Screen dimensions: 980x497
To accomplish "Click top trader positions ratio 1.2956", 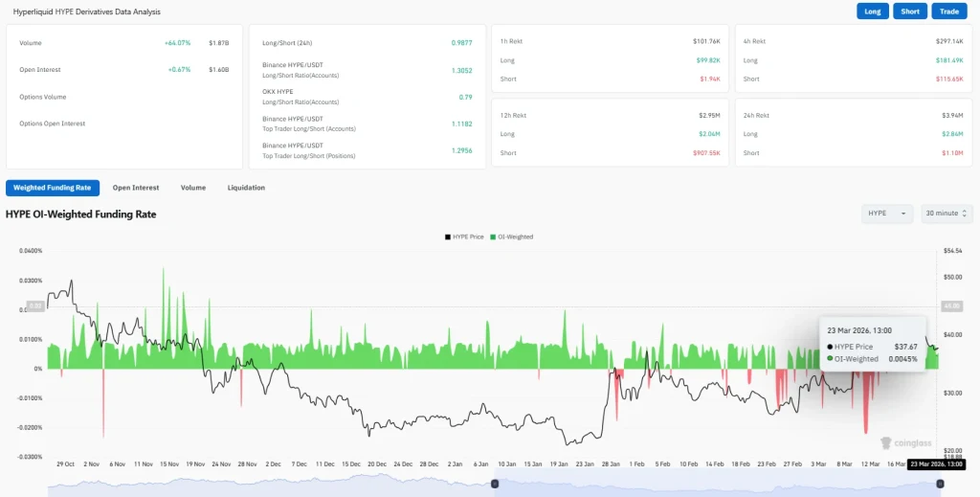I will point(461,150).
